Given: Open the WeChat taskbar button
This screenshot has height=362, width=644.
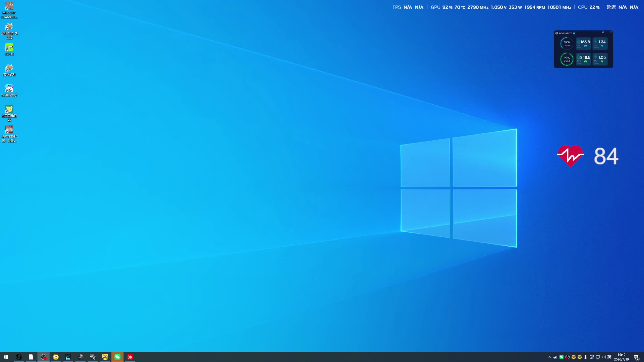Looking at the screenshot, I should (x=117, y=357).
